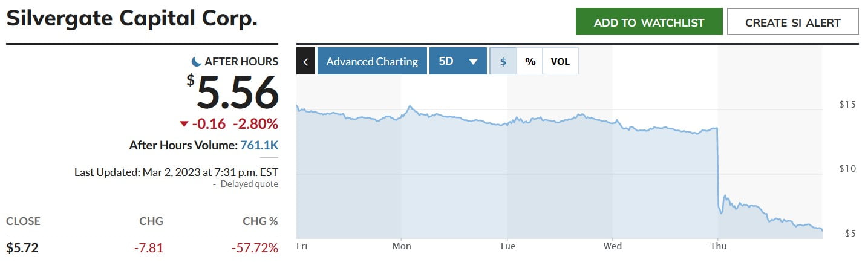This screenshot has height=262, width=868.
Task: Create SI alert
Action: click(793, 22)
